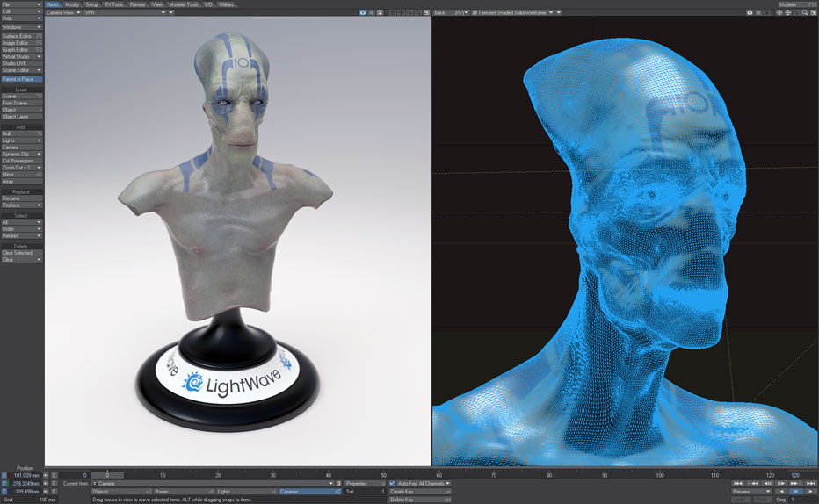Open the Windows dropdown menu
The image size is (819, 504).
click(x=21, y=26)
